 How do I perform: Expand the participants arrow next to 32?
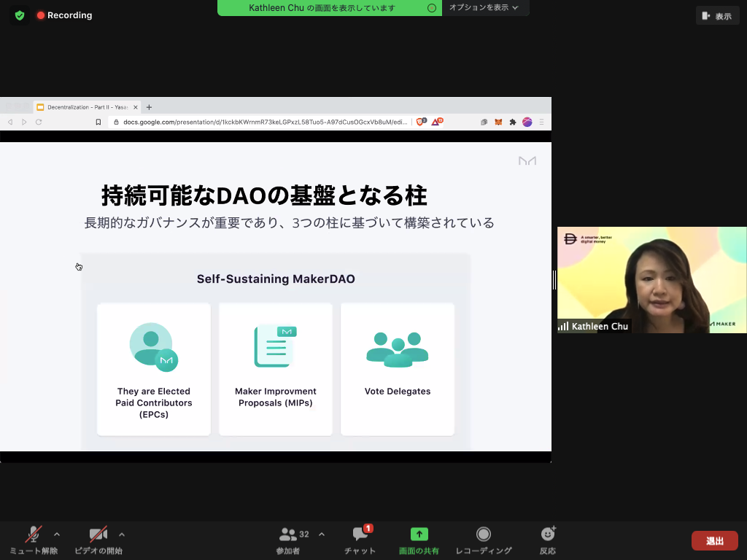pyautogui.click(x=322, y=534)
